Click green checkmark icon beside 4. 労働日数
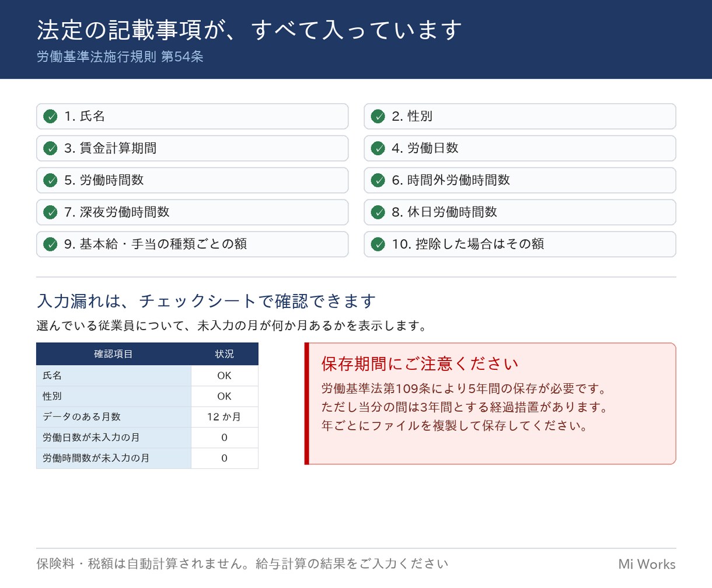 (378, 148)
